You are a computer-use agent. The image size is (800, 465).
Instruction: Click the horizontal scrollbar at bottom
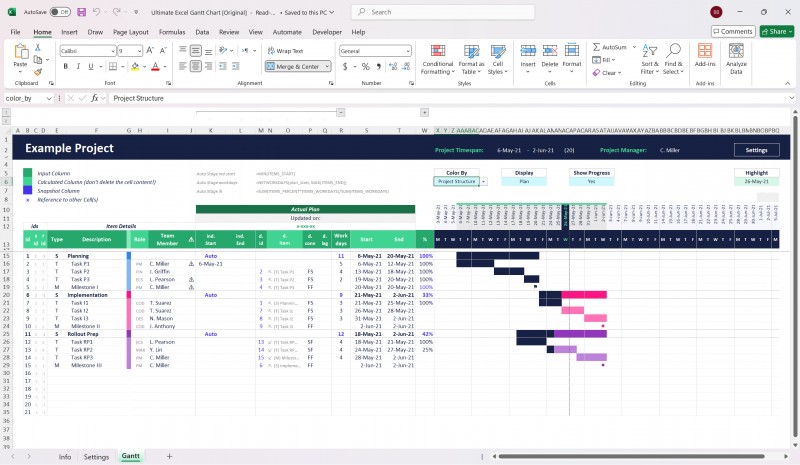tap(632, 456)
